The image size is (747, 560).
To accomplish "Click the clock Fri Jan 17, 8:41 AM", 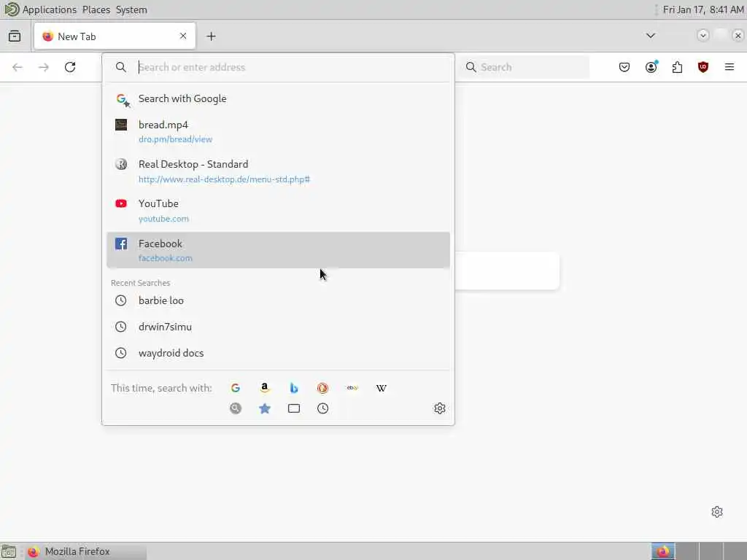I will (x=703, y=9).
